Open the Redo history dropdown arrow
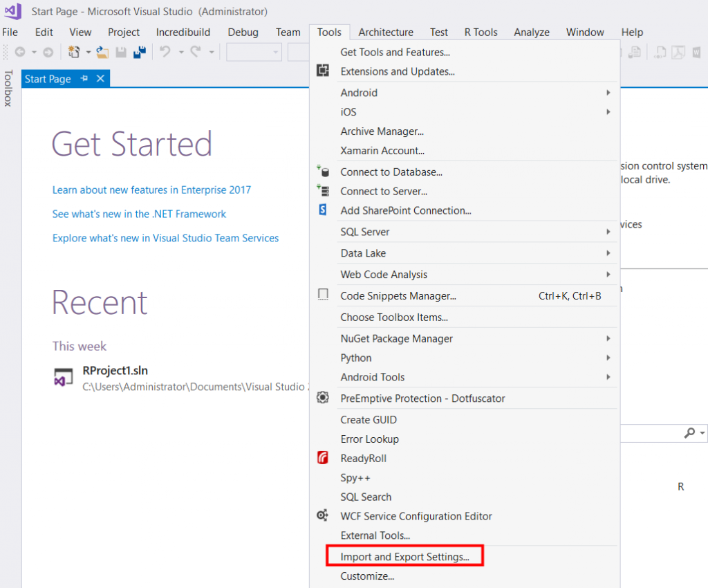 click(x=212, y=53)
